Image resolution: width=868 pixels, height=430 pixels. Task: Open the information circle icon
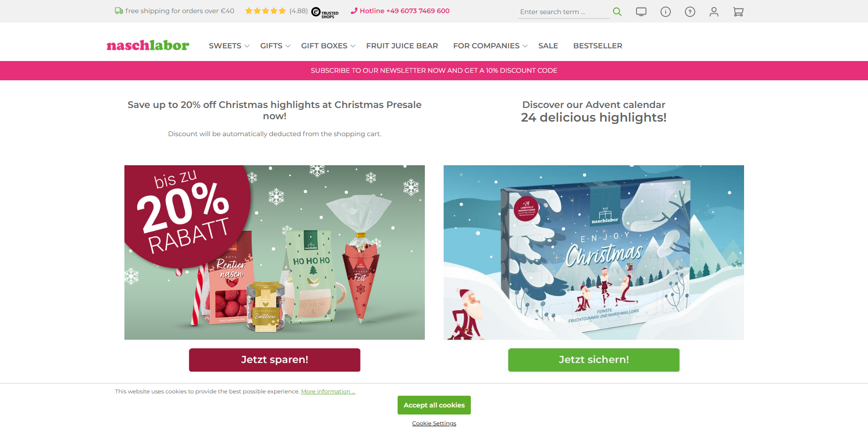point(666,12)
